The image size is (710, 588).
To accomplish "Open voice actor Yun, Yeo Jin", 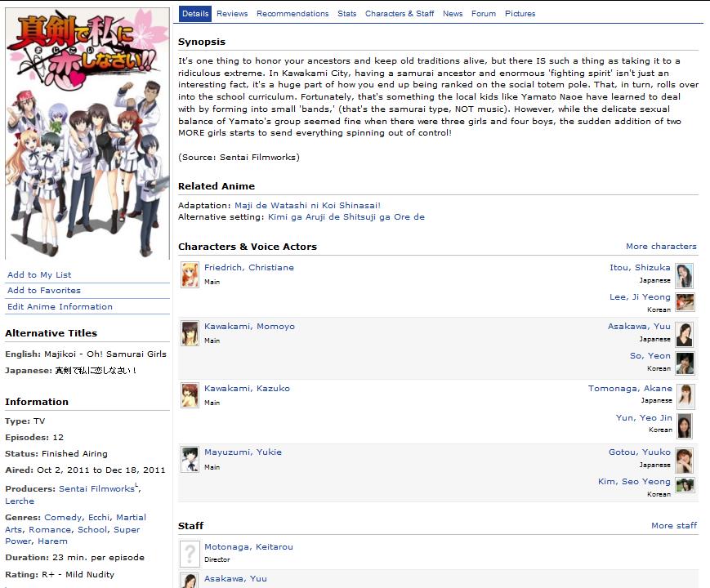I will 644,418.
